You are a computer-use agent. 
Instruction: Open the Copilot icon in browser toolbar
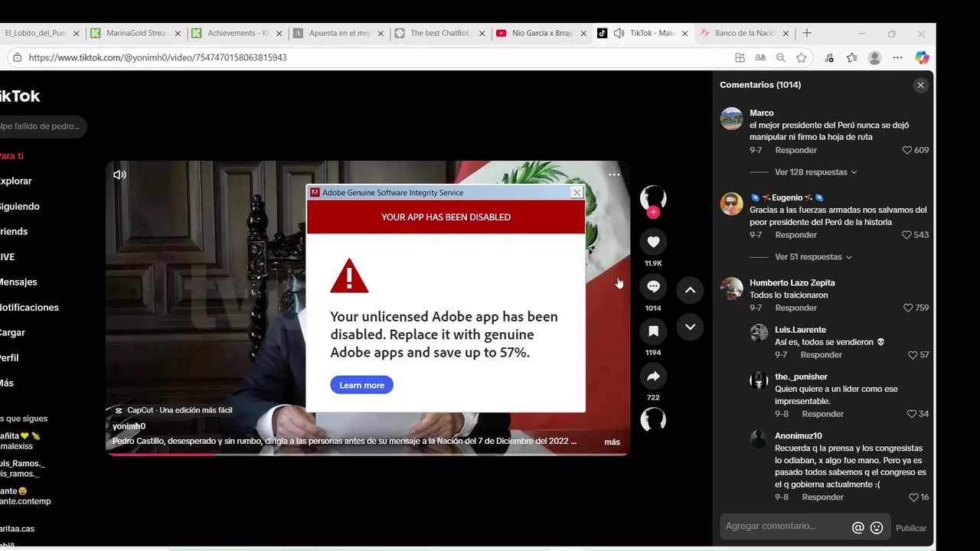(922, 57)
